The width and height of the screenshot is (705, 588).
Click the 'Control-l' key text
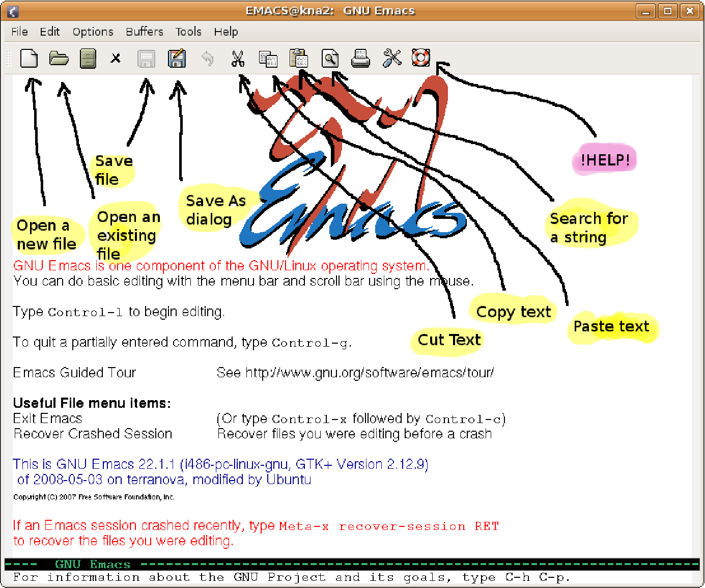(x=85, y=312)
